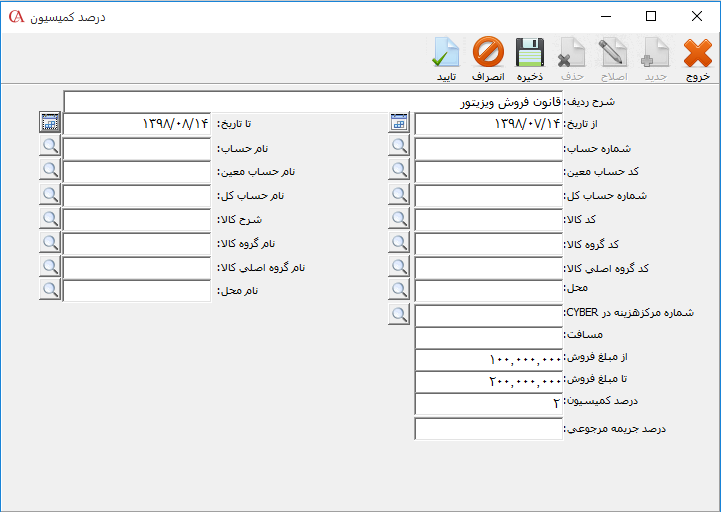Click the شرح کالا input field
This screenshot has height=512, width=721.
point(137,220)
